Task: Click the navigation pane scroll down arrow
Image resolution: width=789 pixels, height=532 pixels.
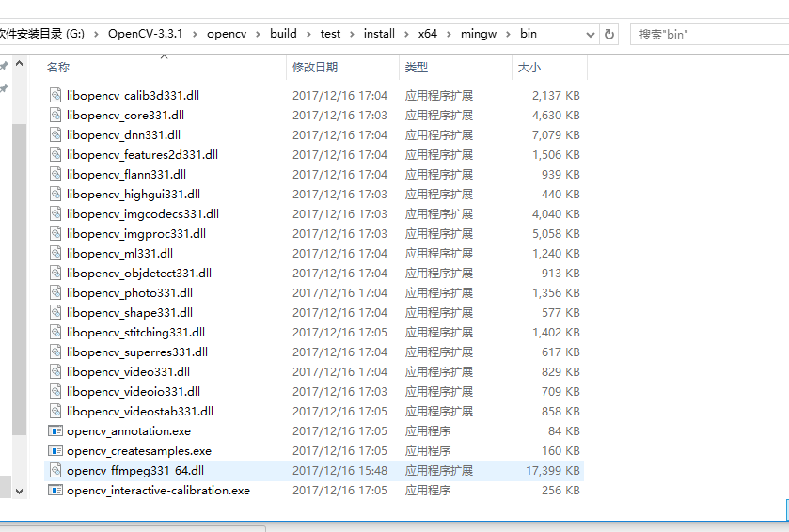Action: pyautogui.click(x=19, y=492)
